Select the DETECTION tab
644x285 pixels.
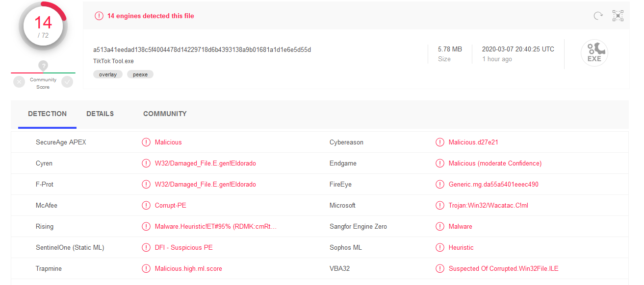click(47, 114)
